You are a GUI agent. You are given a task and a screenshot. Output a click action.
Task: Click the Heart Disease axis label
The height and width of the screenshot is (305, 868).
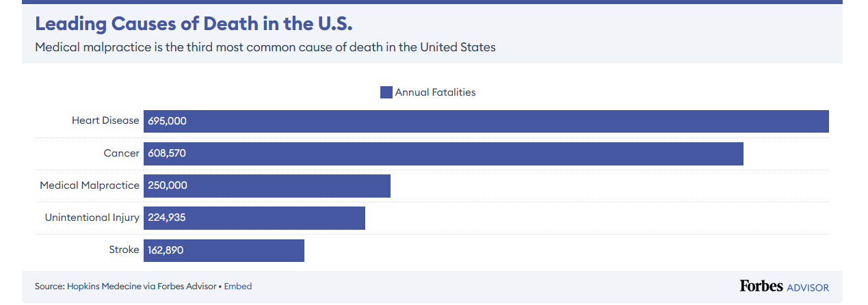coord(105,121)
